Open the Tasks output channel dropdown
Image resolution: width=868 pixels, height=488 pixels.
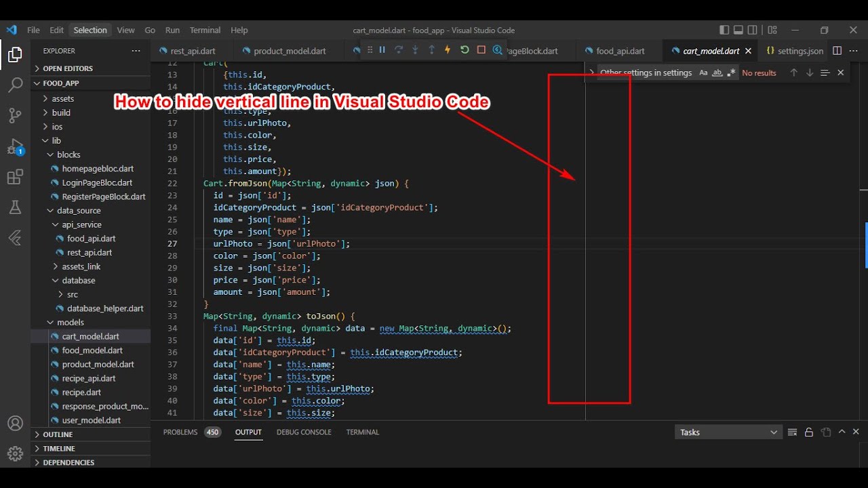tap(728, 432)
